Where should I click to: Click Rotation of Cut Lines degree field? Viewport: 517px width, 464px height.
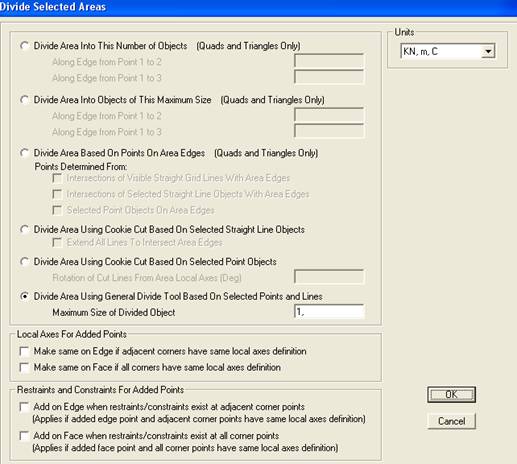pos(329,277)
